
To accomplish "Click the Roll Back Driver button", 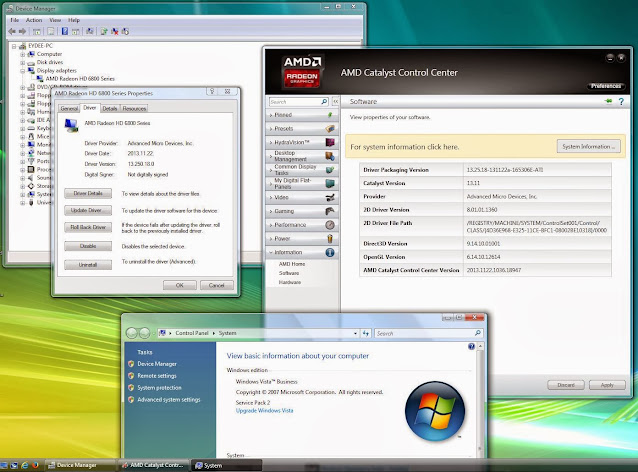I will click(x=88, y=227).
